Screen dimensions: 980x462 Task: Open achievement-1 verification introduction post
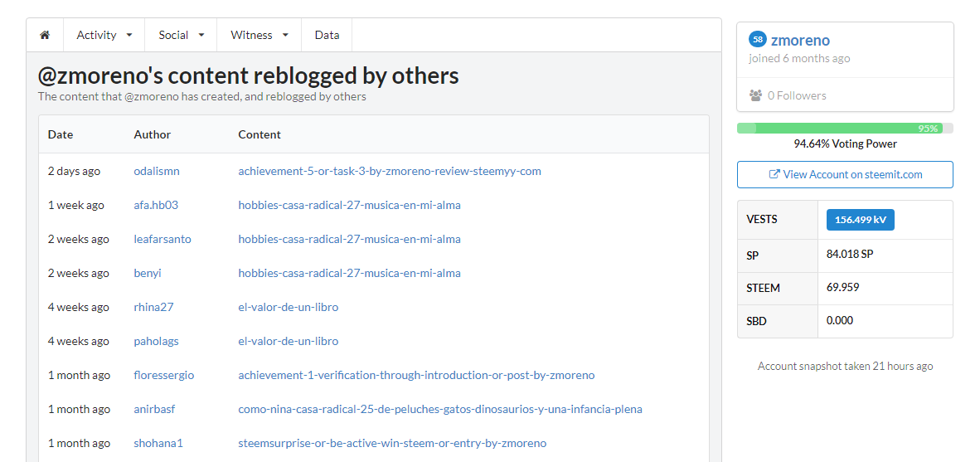(416, 375)
